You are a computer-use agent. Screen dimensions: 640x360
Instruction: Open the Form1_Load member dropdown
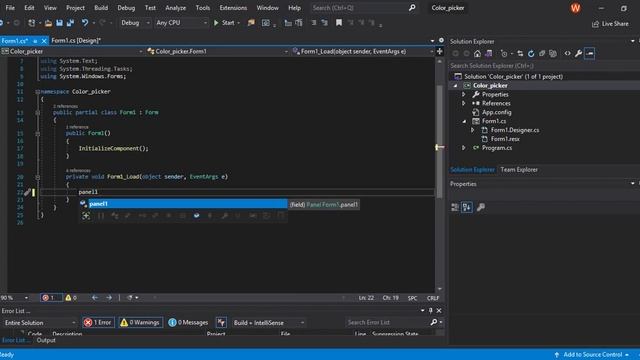[x=363, y=51]
